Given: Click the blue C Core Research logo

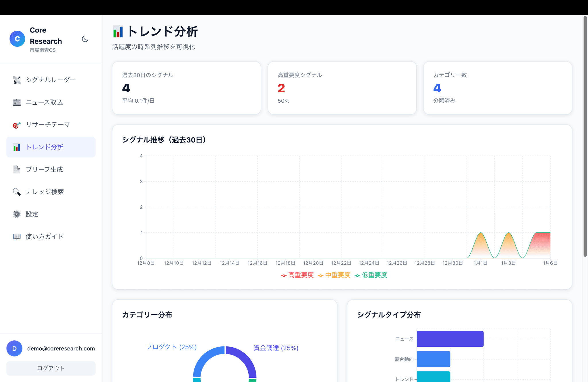Looking at the screenshot, I should click(x=17, y=39).
